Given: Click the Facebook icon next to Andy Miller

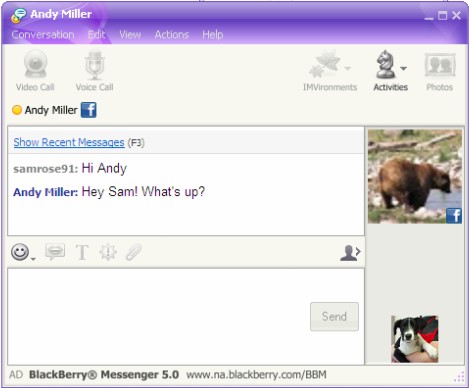Looking at the screenshot, I should click(89, 110).
